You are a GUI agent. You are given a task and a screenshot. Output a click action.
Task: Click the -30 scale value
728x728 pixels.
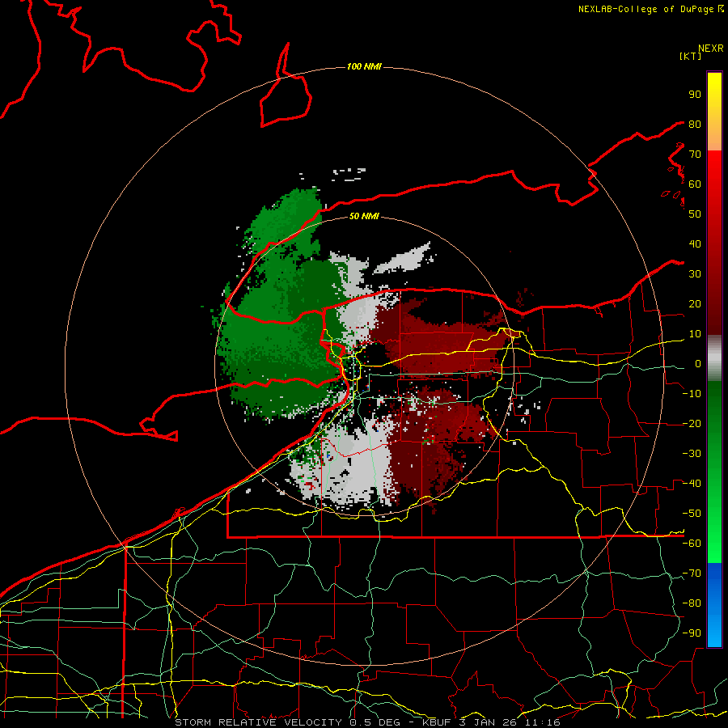tap(692, 454)
